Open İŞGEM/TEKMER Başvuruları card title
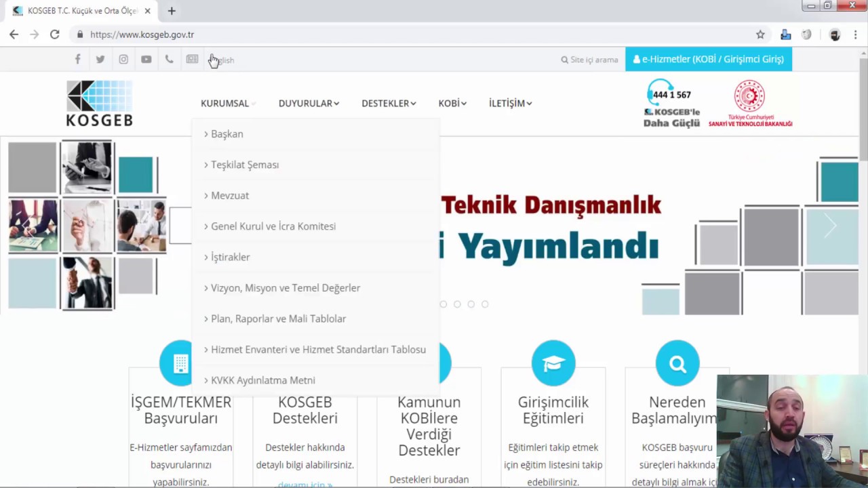This screenshot has height=488, width=868. [180, 410]
